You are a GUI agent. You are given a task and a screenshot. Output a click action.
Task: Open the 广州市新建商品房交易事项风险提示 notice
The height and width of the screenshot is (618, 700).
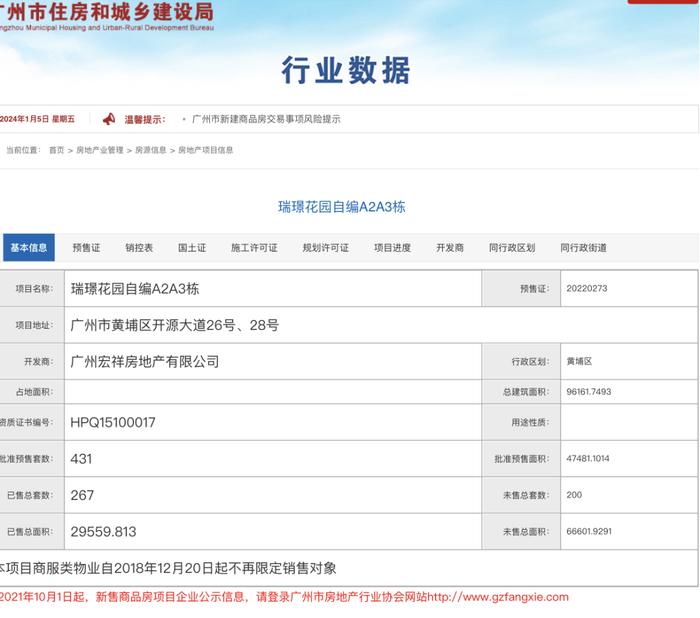[266, 119]
